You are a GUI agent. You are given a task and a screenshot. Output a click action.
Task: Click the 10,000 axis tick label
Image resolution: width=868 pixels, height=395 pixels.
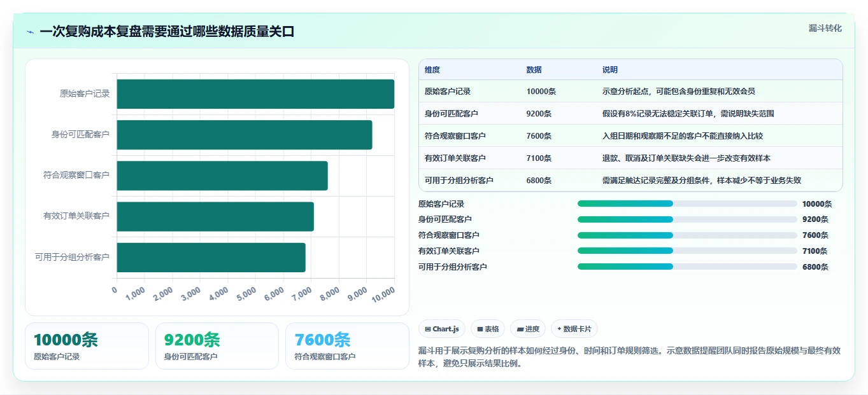point(382,294)
